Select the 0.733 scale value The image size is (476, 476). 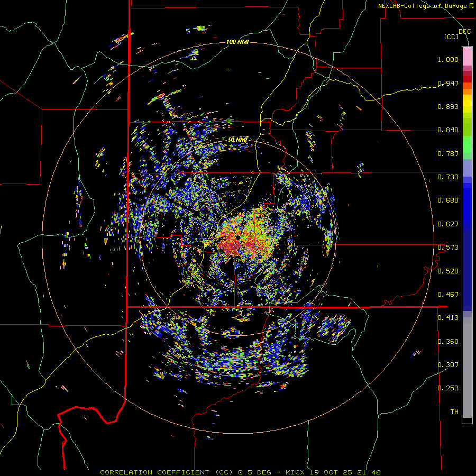[x=448, y=177]
